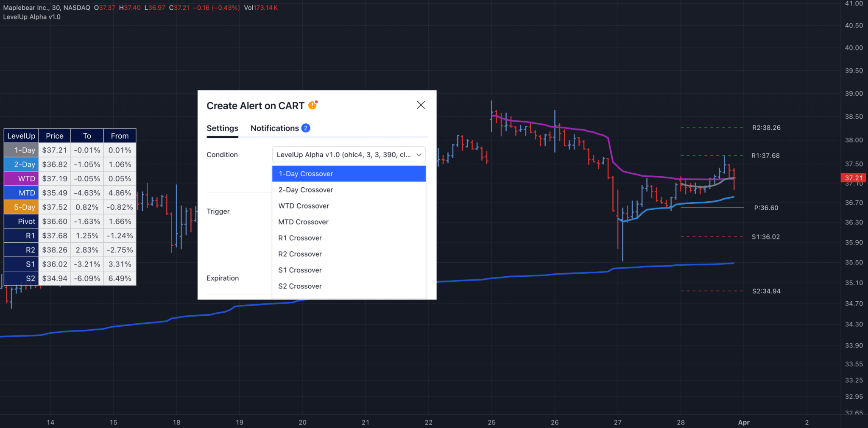This screenshot has height=428, width=868.
Task: Click the orange 5-Day table cell
Action: (21, 207)
